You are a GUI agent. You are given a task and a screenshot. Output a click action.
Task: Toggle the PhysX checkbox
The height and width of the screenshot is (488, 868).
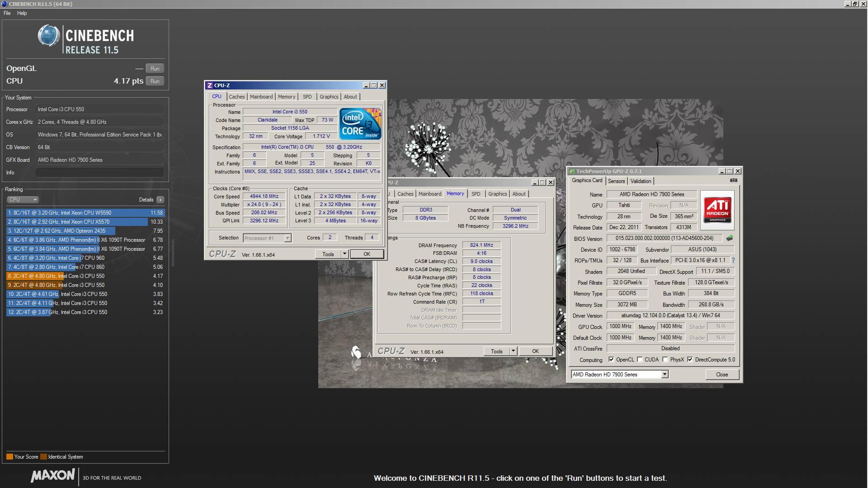[x=665, y=360]
